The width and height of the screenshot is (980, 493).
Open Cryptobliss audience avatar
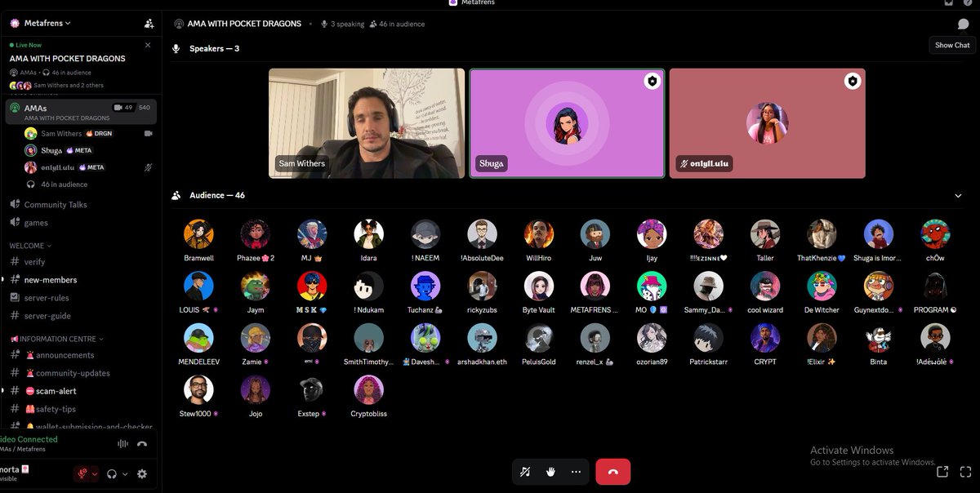pyautogui.click(x=369, y=389)
